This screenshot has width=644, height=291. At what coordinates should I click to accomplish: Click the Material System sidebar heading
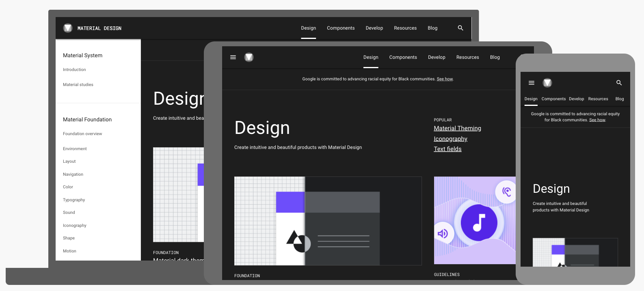coord(82,56)
